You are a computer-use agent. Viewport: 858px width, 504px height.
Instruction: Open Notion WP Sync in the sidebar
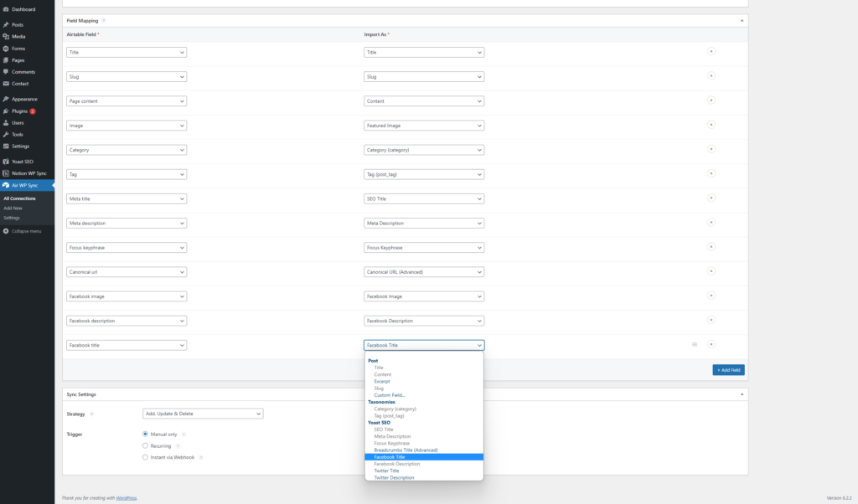pos(29,173)
